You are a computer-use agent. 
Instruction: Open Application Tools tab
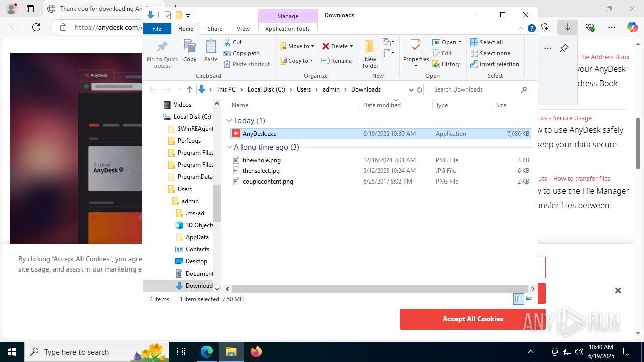coord(287,29)
